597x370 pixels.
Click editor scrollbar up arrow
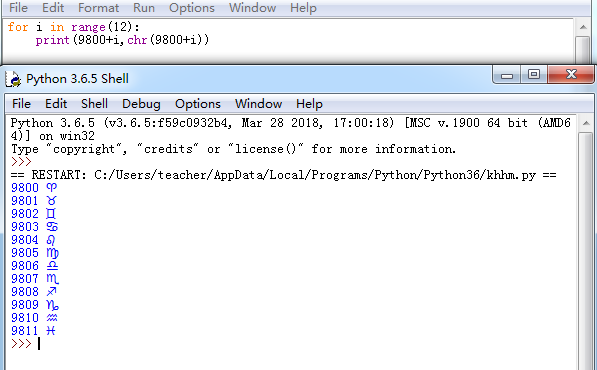tap(583, 27)
